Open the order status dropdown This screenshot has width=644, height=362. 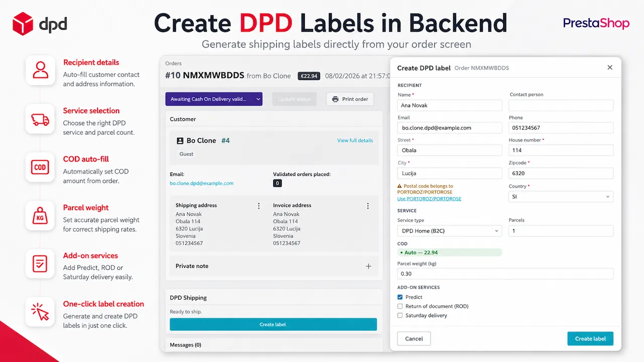coord(214,99)
